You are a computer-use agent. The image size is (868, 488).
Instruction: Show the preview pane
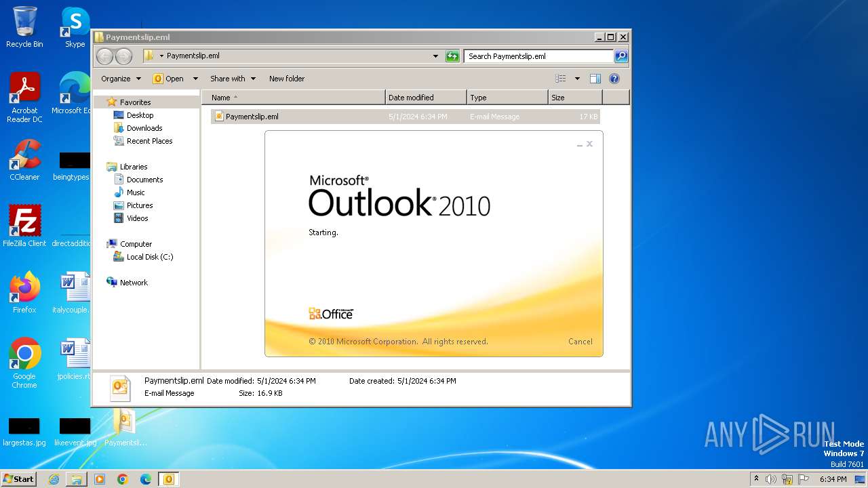pos(595,79)
